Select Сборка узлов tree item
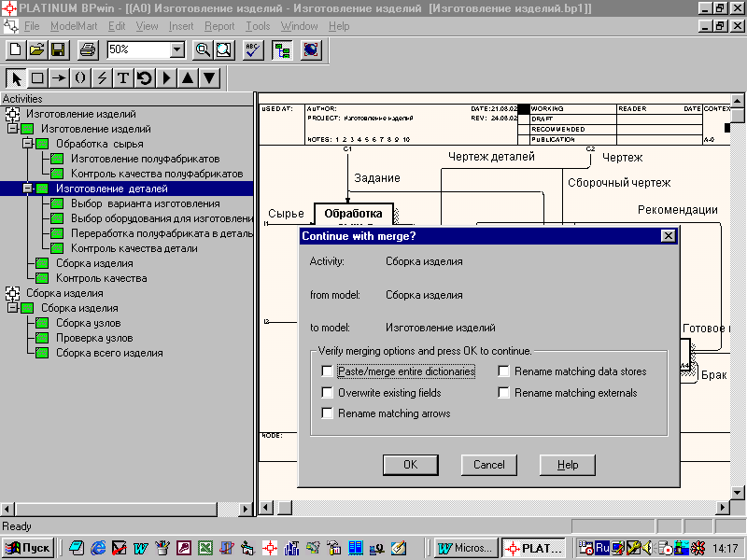747x560 pixels. (88, 323)
